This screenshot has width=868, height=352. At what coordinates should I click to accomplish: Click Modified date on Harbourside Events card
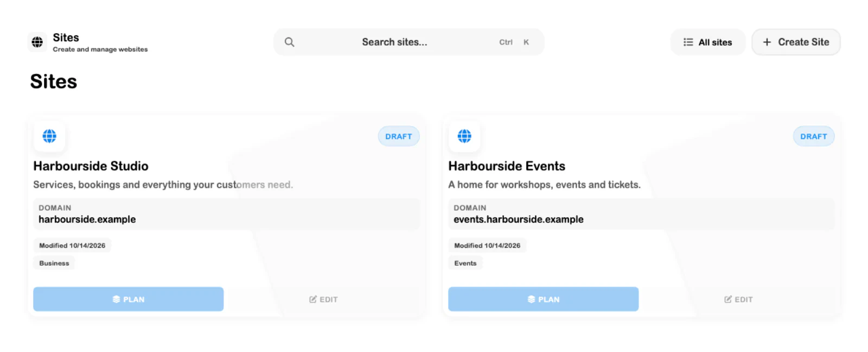pos(487,246)
